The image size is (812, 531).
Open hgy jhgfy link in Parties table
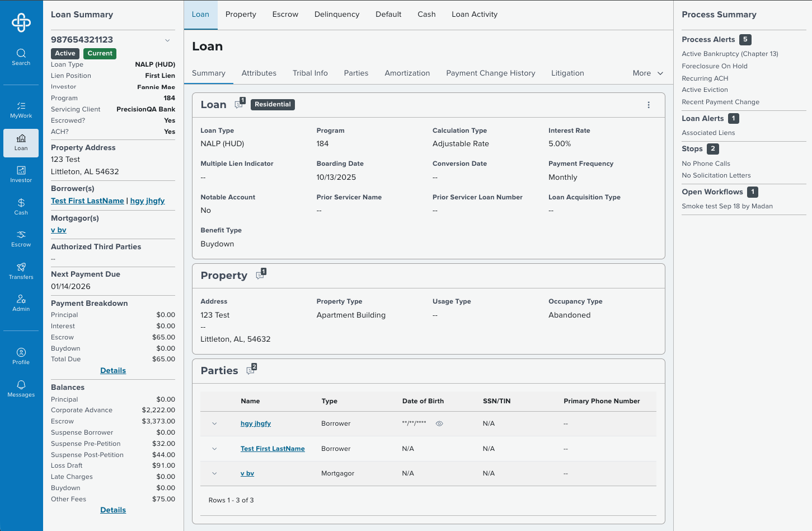256,423
